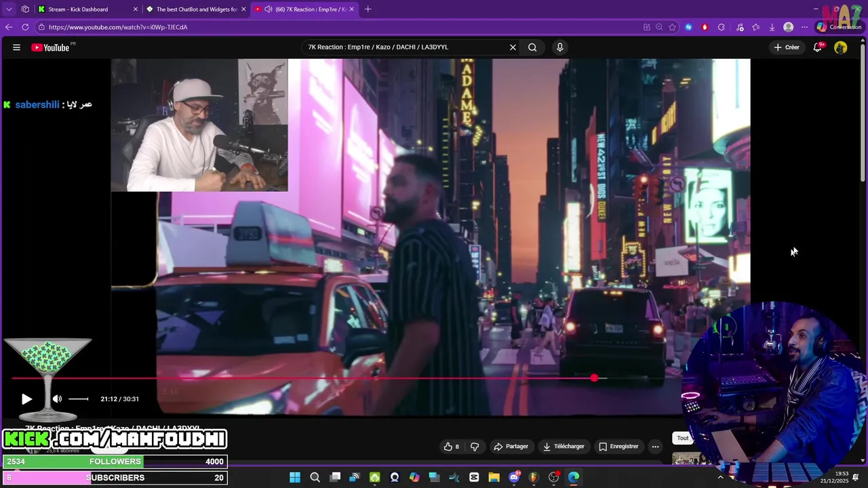Open the Windows Start menu
The image size is (868, 488).
click(295, 477)
